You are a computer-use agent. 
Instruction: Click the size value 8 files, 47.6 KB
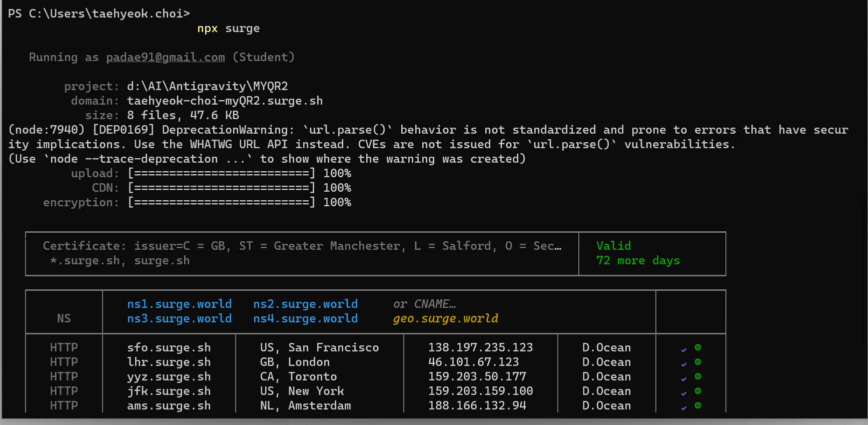pyautogui.click(x=183, y=115)
